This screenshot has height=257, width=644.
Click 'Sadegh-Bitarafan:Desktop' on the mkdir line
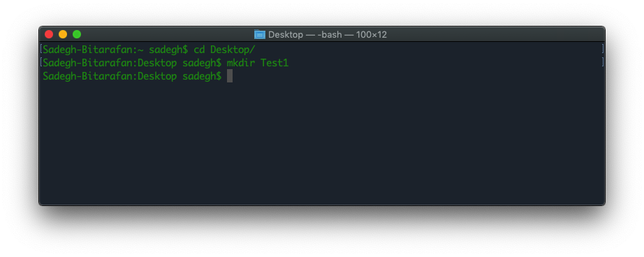click(110, 63)
